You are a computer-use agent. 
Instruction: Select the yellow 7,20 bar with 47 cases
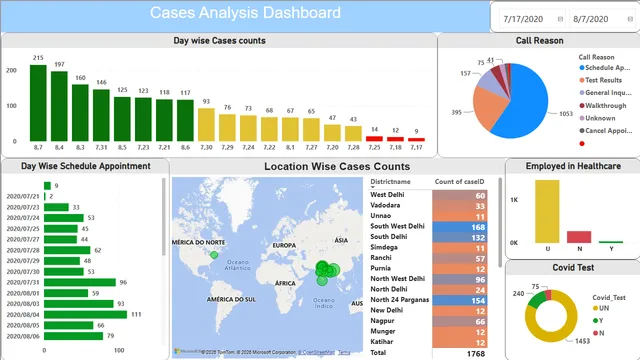(332, 133)
